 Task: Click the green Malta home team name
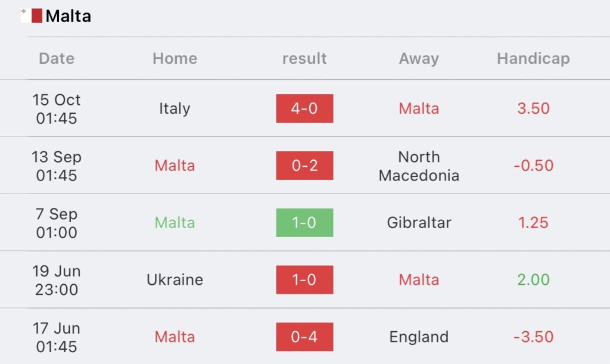pos(175,222)
